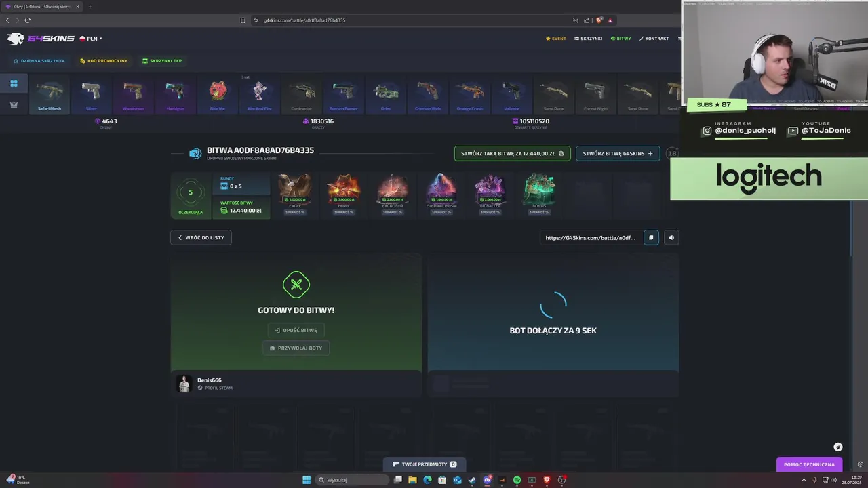Open the PLN currency dropdown
The width and height of the screenshot is (868, 488).
[x=91, y=39]
